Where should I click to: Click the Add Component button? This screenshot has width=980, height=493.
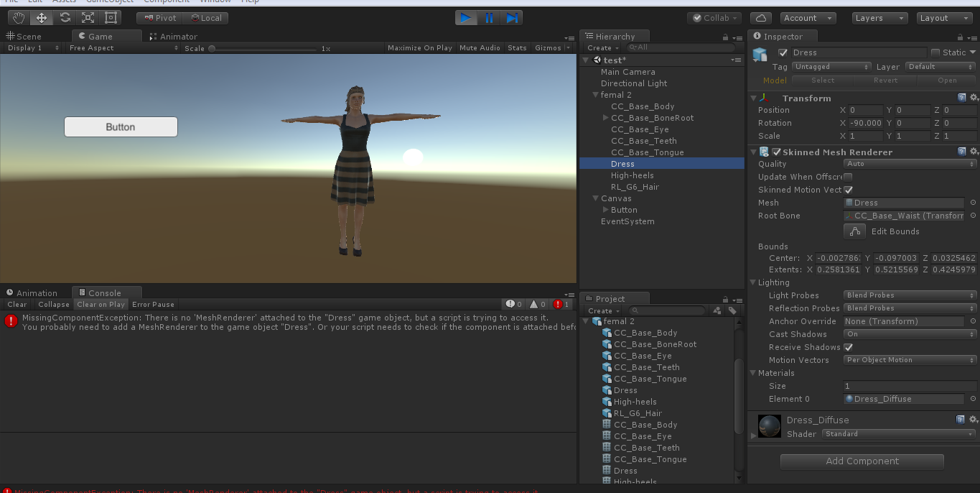coord(862,461)
